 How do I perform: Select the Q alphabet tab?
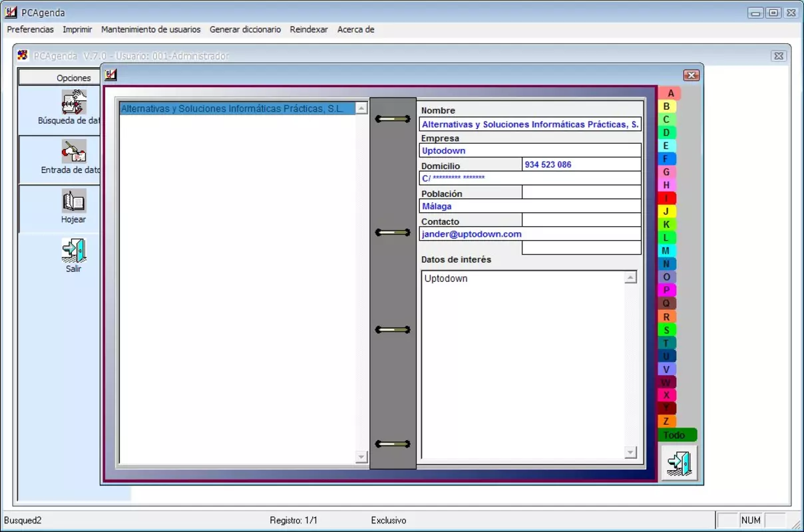pyautogui.click(x=667, y=303)
